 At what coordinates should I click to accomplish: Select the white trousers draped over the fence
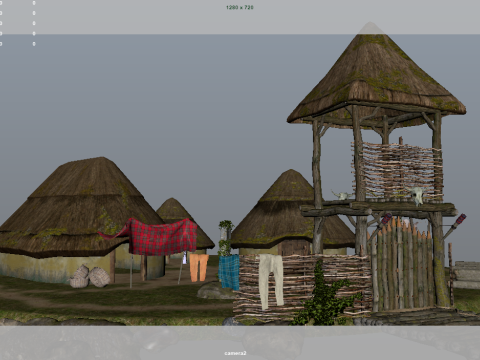(x=271, y=281)
